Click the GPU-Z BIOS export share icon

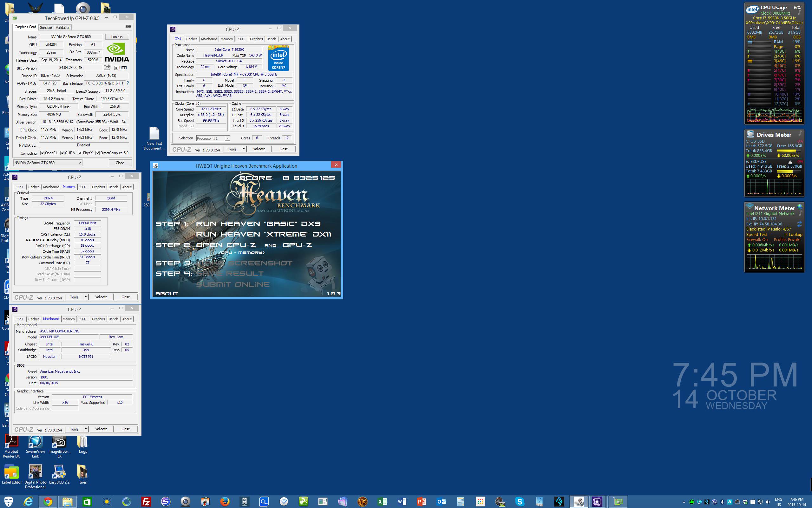coord(107,68)
